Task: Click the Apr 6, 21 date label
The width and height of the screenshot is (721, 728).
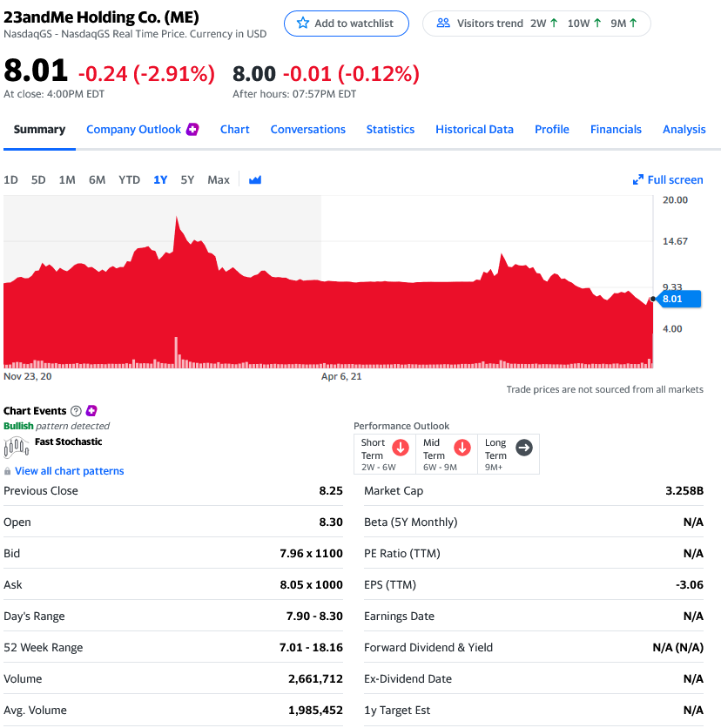Action: point(341,376)
